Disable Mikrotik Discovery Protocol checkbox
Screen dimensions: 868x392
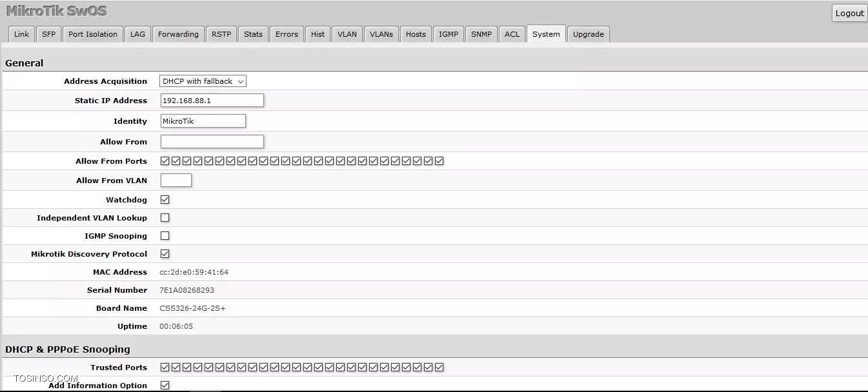165,254
